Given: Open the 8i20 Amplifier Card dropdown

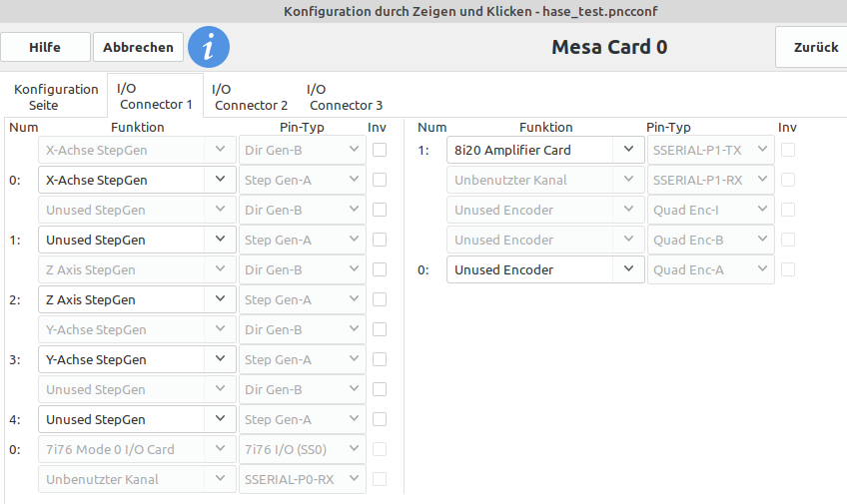Looking at the screenshot, I should [545, 150].
